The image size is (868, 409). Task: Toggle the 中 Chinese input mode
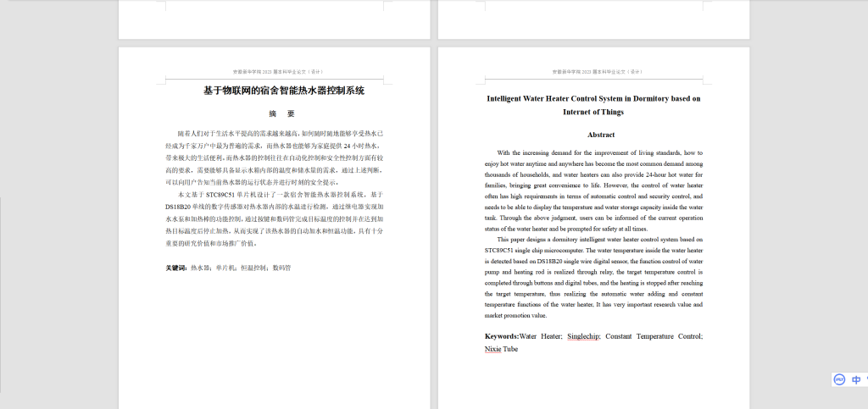point(856,379)
